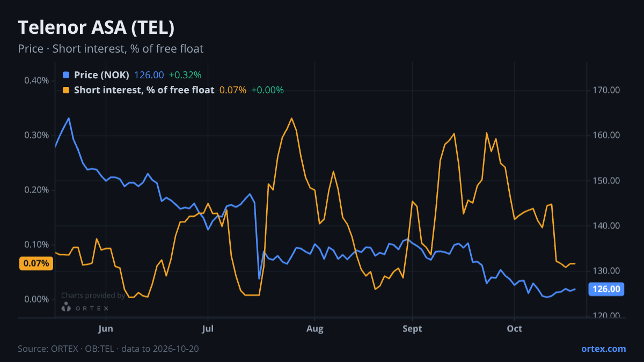Click the 150.00 right axis label
The image size is (644, 362).
(608, 181)
